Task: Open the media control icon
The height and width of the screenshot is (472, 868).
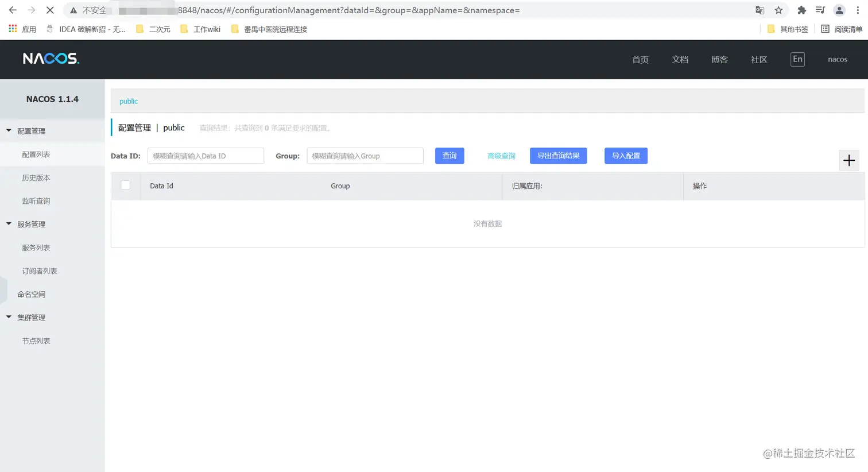Action: point(820,10)
